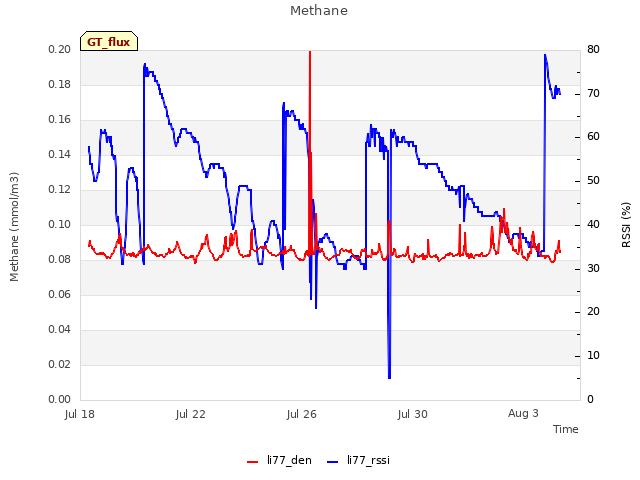The width and height of the screenshot is (640, 480).
Task: Click the red li77_den legend swatch
Action: 253,462
